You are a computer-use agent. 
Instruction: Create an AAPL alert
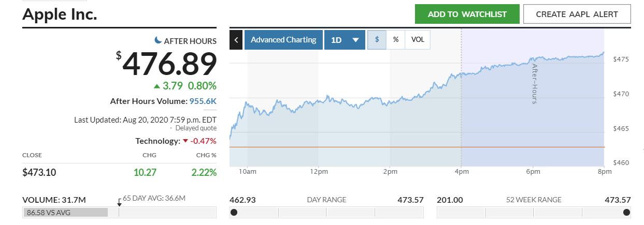(x=577, y=14)
